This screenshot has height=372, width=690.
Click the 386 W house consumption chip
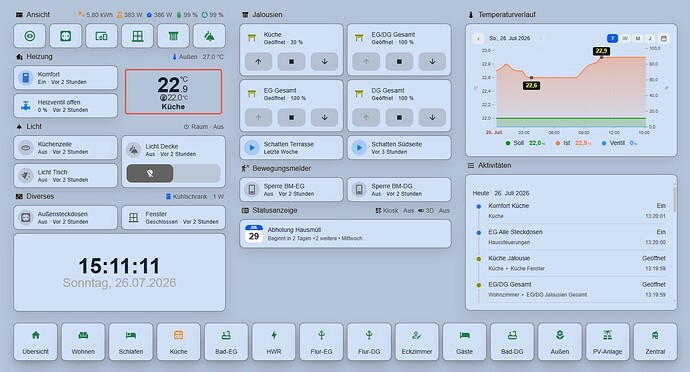click(x=159, y=15)
